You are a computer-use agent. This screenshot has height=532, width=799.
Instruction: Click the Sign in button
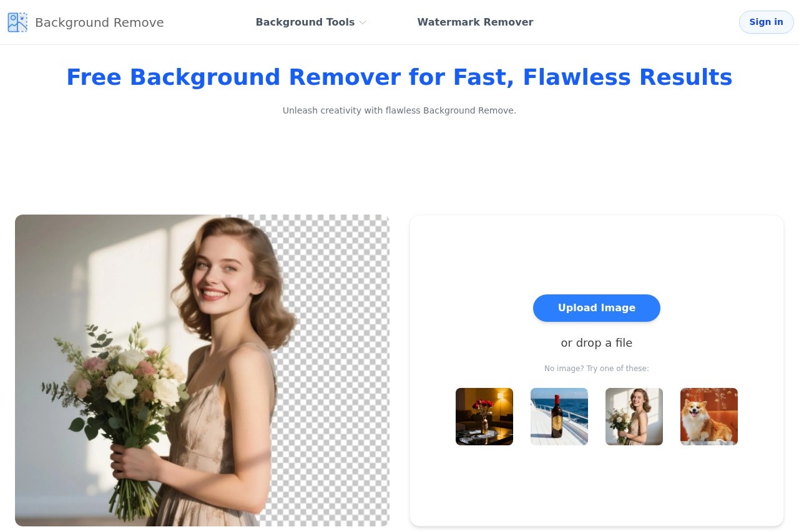766,22
